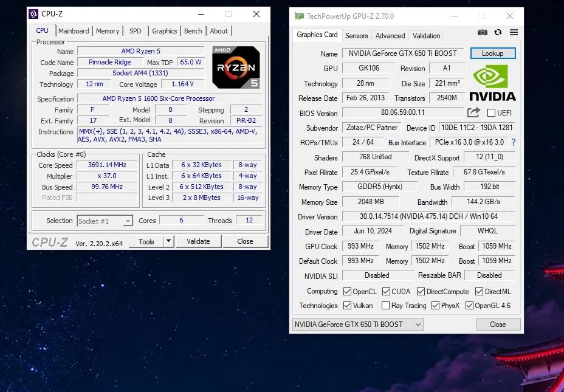Click the Bandwidth value 144.2 GB/s
564x392 pixels.
point(483,202)
